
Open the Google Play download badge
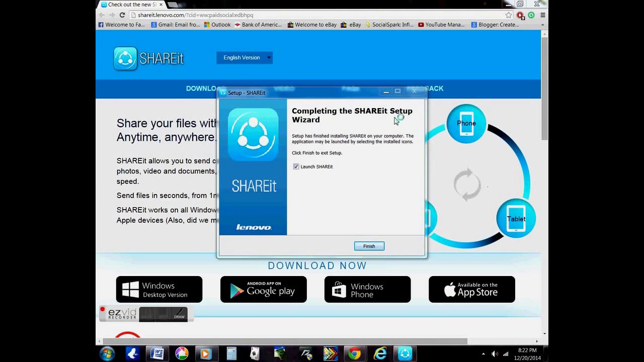tap(263, 290)
